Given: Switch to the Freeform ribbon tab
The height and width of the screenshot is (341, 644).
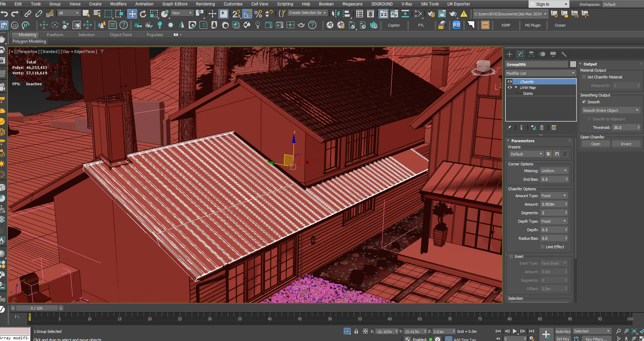Looking at the screenshot, I should click(55, 35).
